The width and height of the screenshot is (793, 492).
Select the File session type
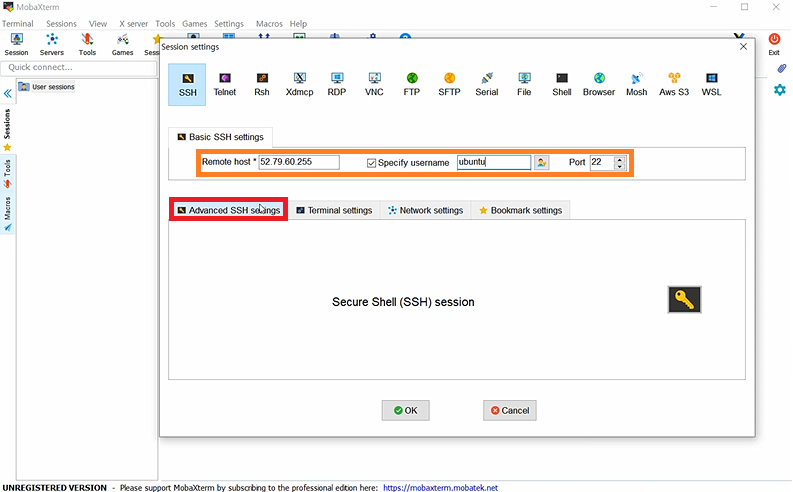point(524,84)
